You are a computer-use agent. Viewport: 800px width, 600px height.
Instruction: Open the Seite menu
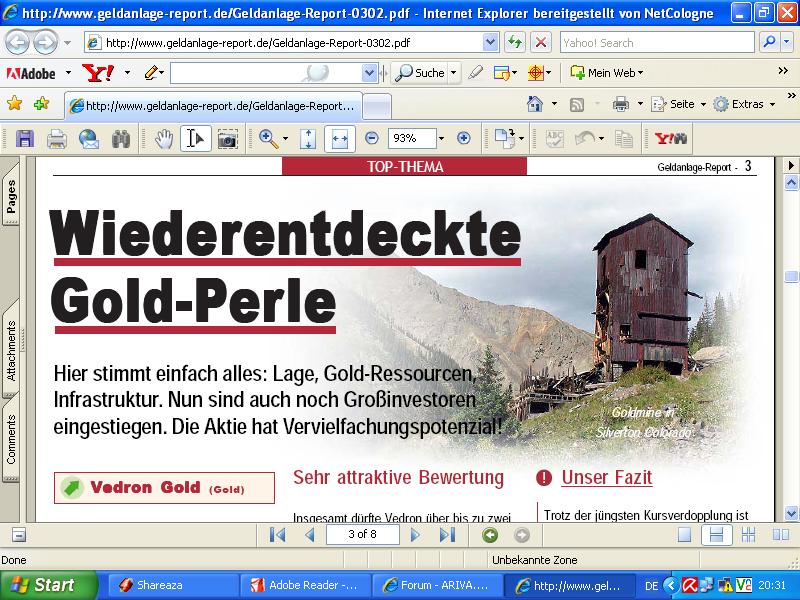coord(678,104)
